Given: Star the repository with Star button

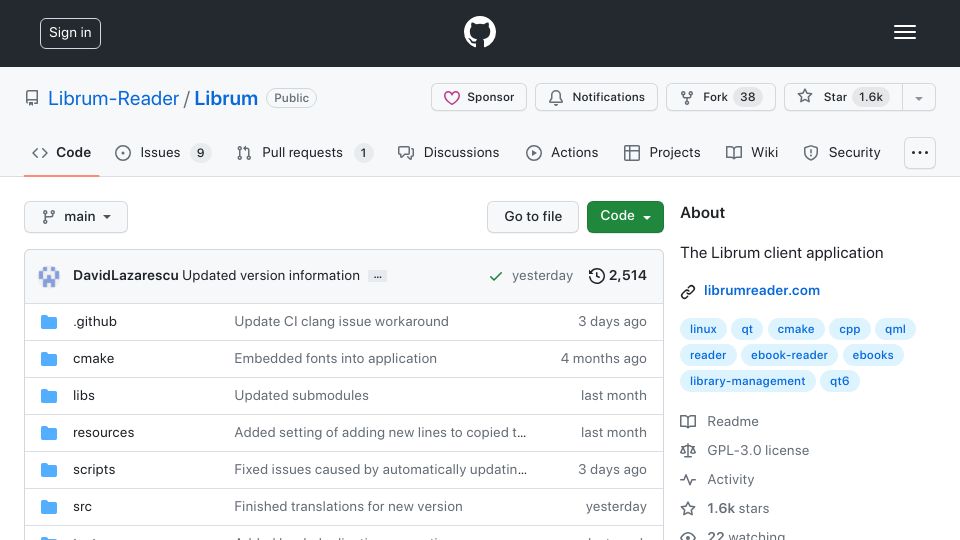Looking at the screenshot, I should coord(843,97).
